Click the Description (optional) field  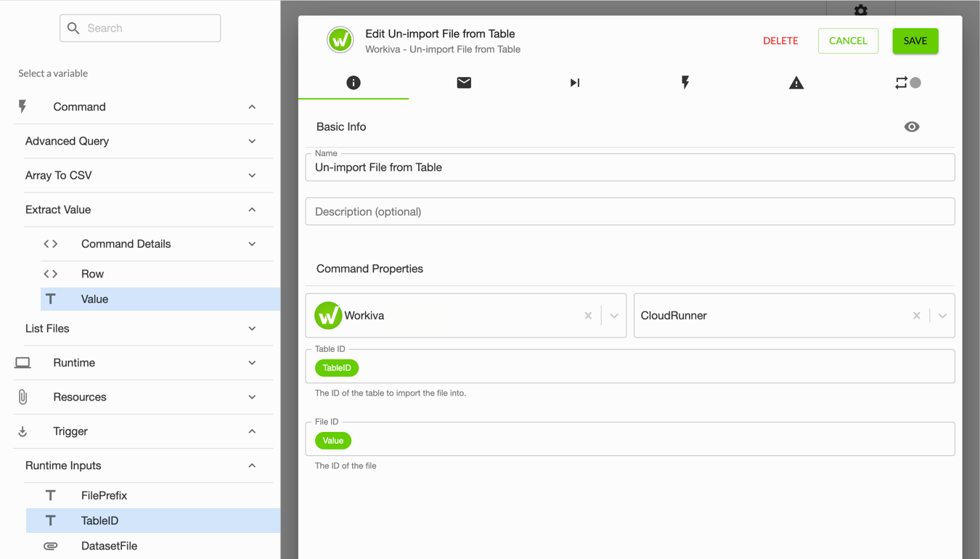coord(630,211)
